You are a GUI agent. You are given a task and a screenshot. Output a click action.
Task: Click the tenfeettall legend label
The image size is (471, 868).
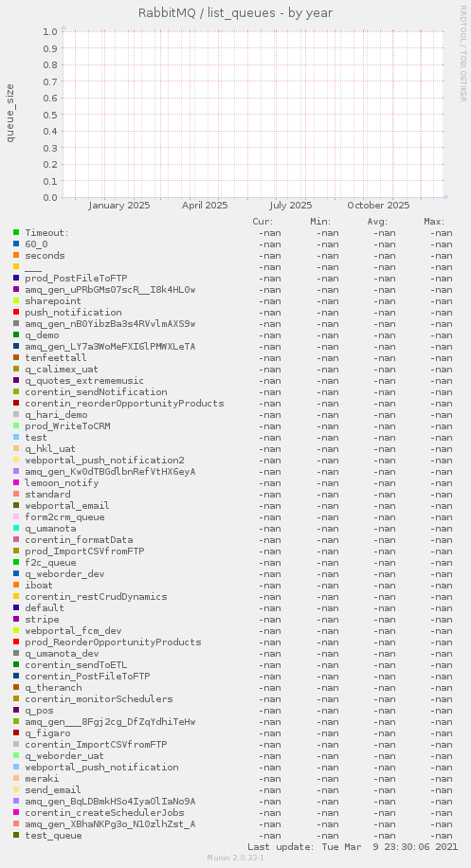tap(56, 357)
